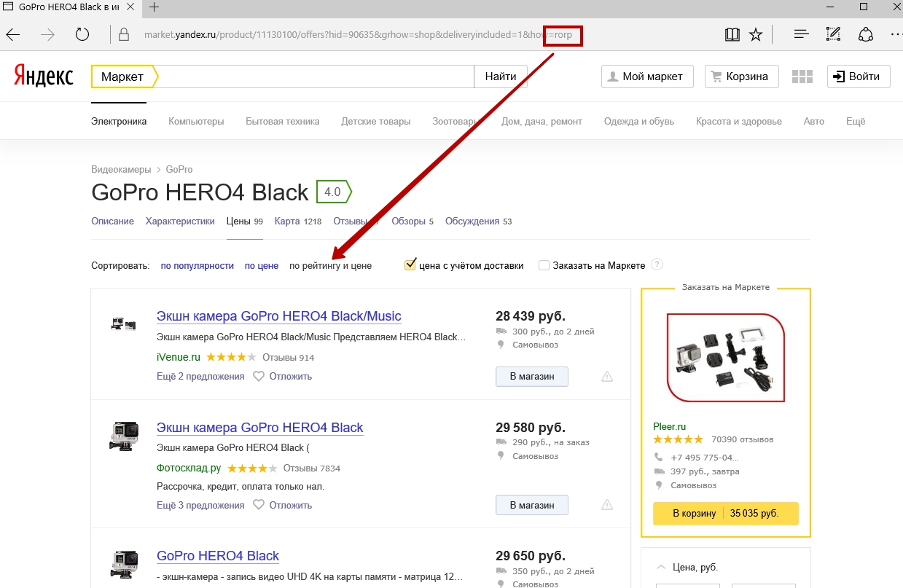Open Отзывы 7834 for Фотосклад.ру

[312, 468]
